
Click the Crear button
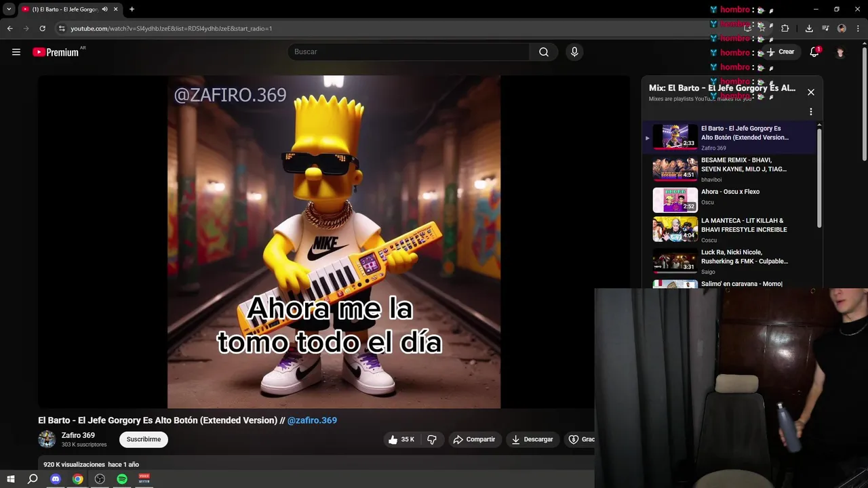click(x=780, y=52)
